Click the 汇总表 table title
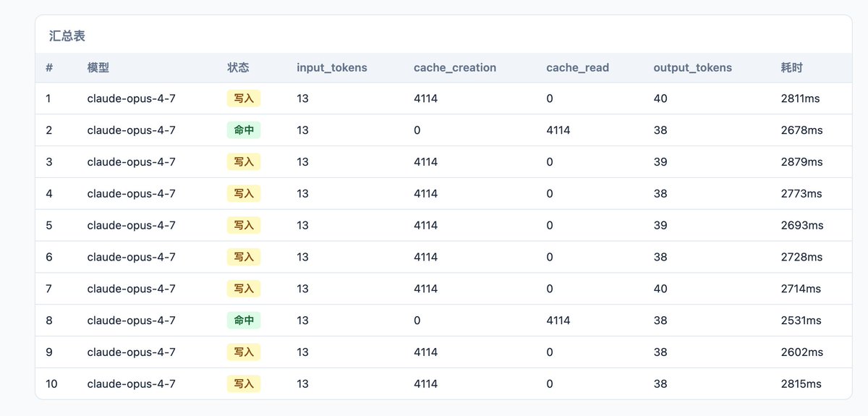Viewport: 868px width, 416px height. 67,35
